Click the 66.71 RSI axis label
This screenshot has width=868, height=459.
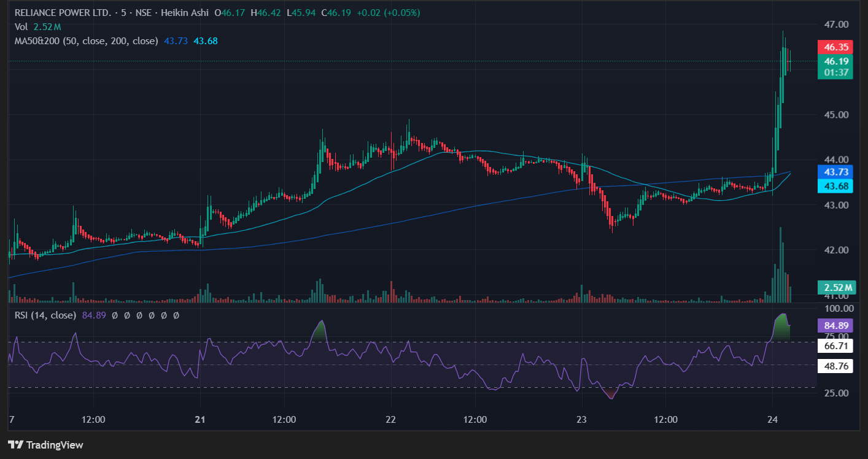click(x=836, y=346)
